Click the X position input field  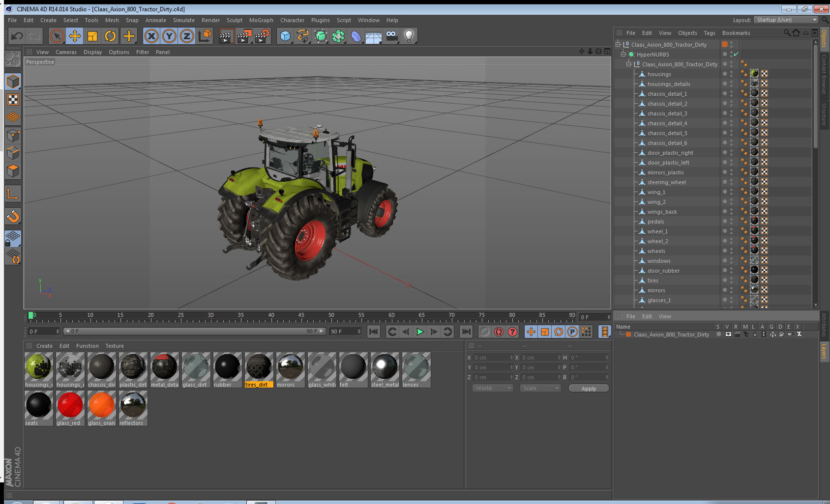coord(493,358)
